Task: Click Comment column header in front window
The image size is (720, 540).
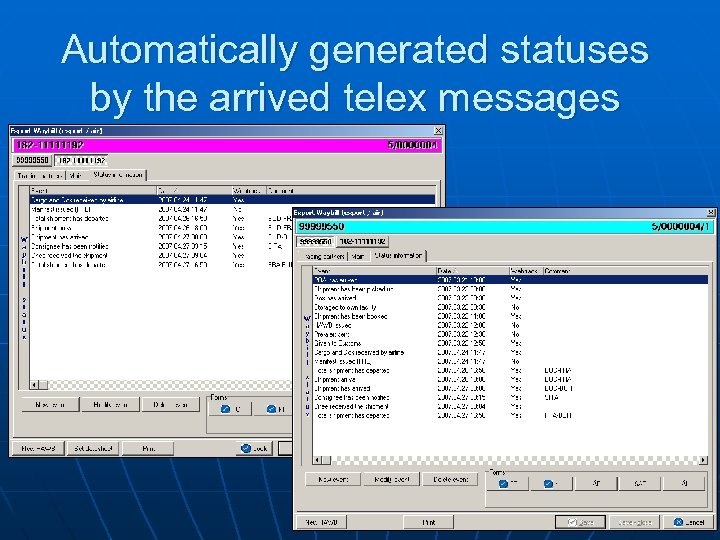Action: [x=625, y=271]
